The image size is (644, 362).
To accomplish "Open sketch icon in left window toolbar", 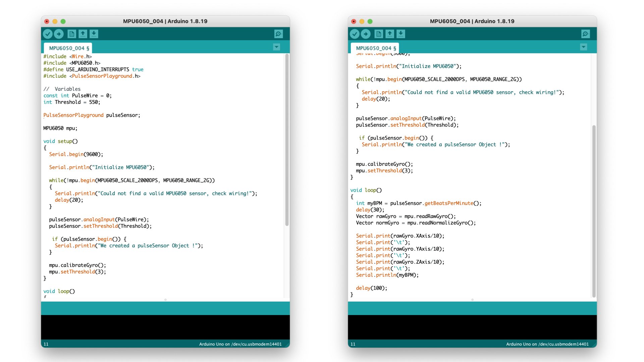I will pyautogui.click(x=83, y=34).
